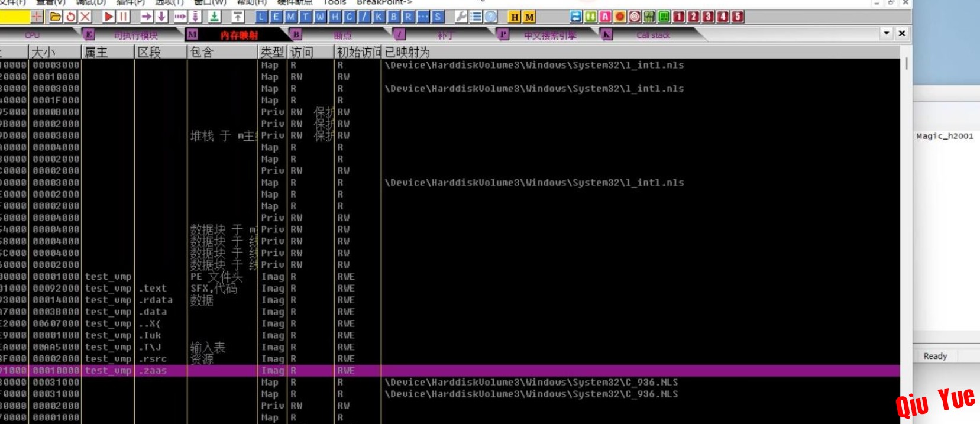The image size is (980, 424).
Task: Sort by the 属主 column header
Action: click(x=108, y=52)
